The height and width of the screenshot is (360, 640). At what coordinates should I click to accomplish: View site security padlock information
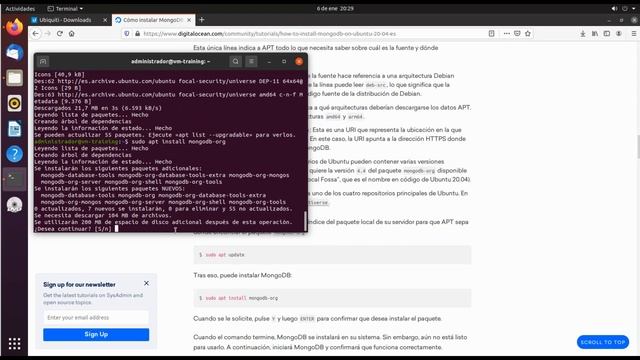pyautogui.click(x=137, y=33)
